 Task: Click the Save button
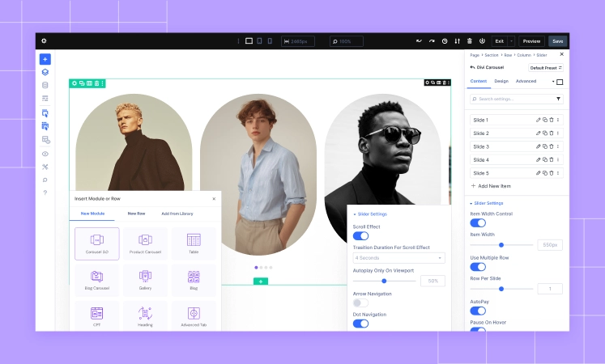557,41
